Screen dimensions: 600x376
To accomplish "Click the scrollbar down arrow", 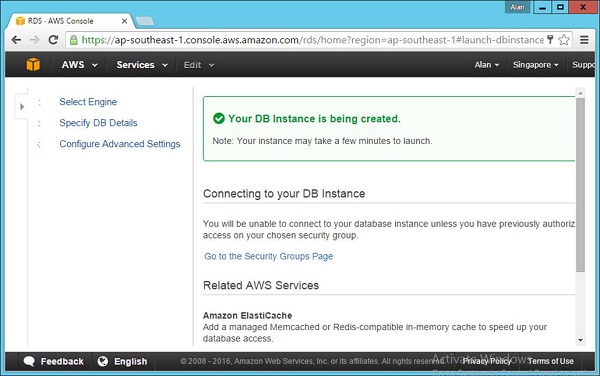I will (580, 340).
